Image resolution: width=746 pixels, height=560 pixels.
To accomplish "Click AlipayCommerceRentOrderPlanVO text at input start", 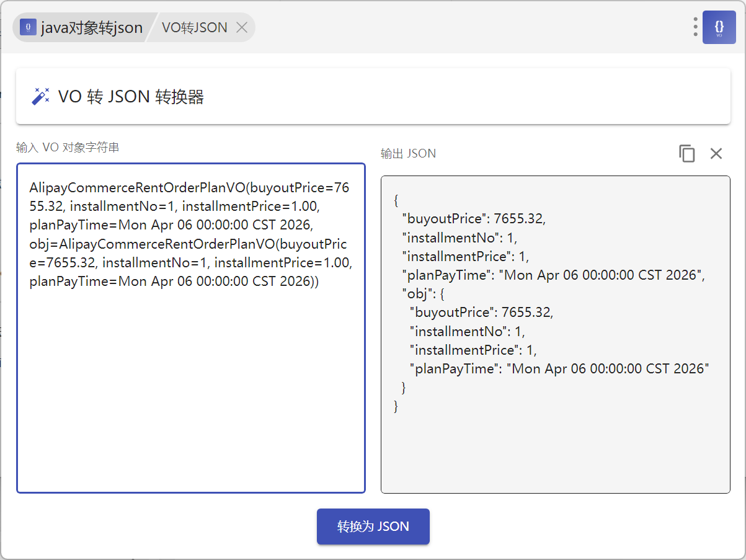I will point(136,188).
